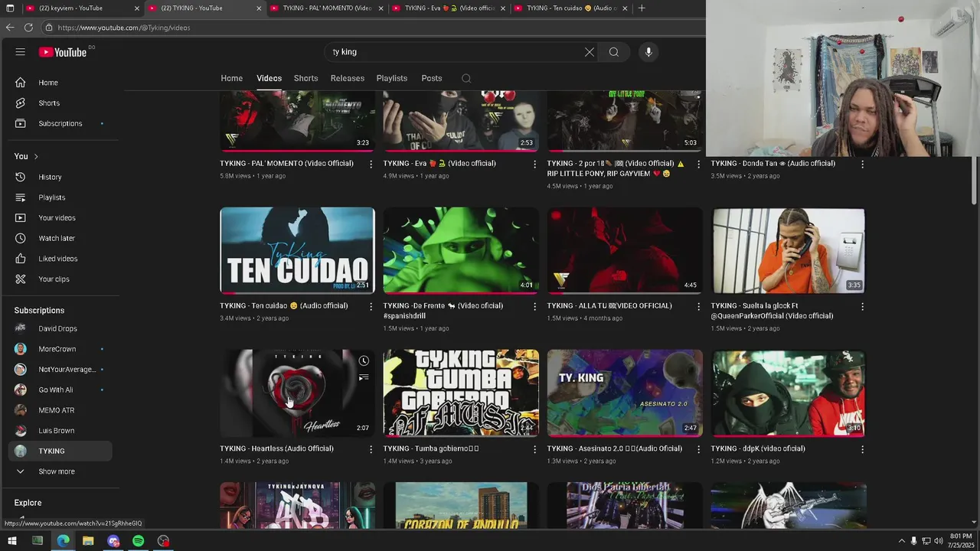Open more options for Suelta la glock video
This screenshot has height=551, width=980.
(x=862, y=306)
